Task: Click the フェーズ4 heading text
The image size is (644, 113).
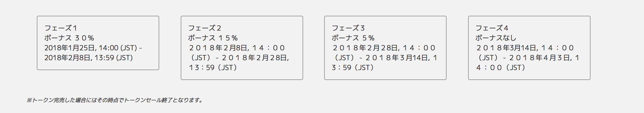Action: 492,28
